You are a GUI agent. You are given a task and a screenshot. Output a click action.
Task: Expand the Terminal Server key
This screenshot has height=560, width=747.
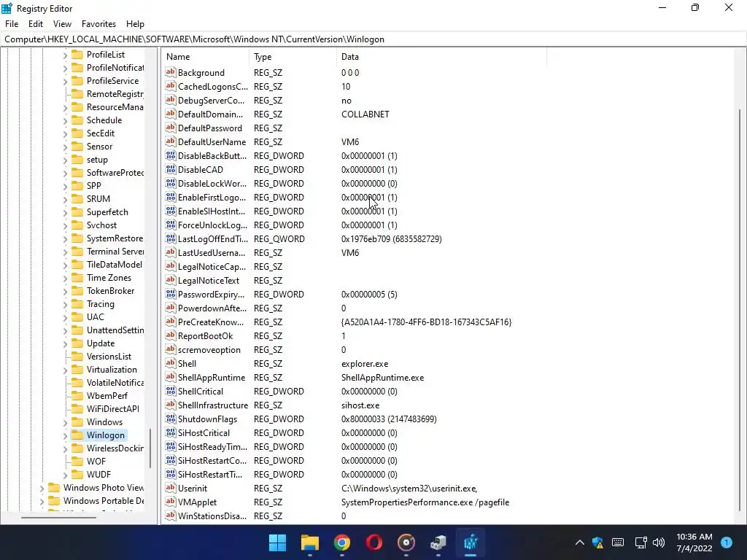(65, 252)
